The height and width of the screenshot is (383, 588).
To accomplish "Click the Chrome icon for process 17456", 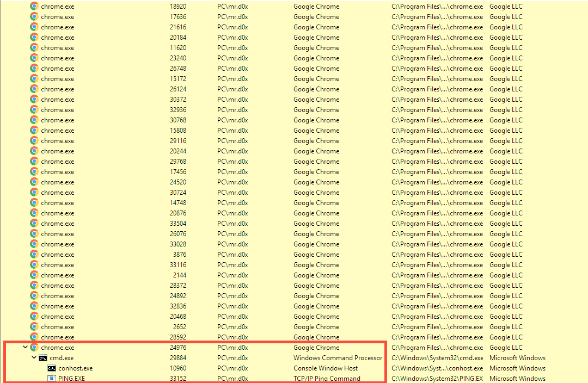I will (34, 171).
